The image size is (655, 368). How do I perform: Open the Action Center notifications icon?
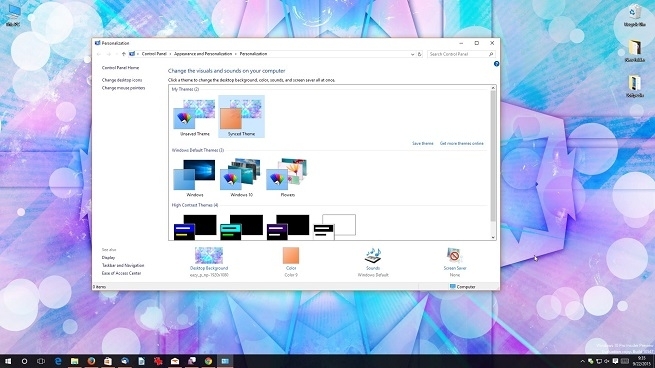615,361
